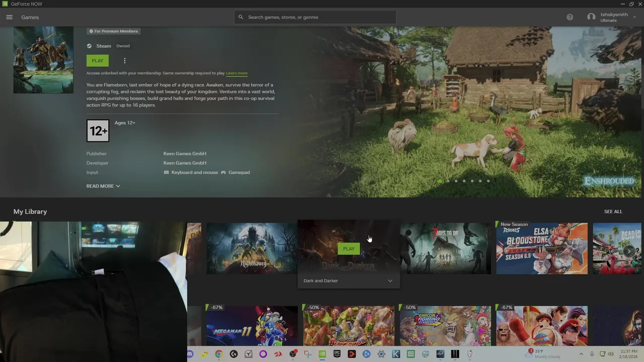Open the help question mark icon

coord(570,17)
